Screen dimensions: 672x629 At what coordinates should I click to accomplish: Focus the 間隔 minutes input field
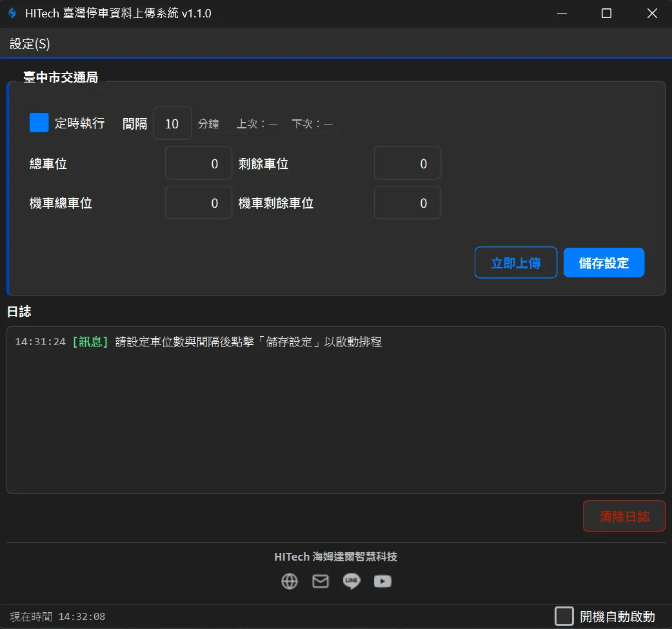pyautogui.click(x=172, y=123)
